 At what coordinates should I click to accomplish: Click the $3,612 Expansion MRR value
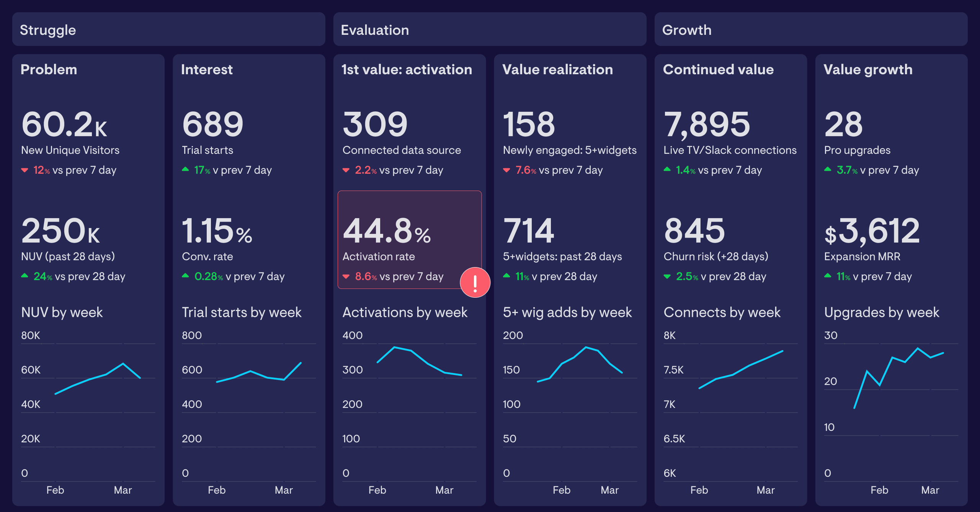(872, 231)
